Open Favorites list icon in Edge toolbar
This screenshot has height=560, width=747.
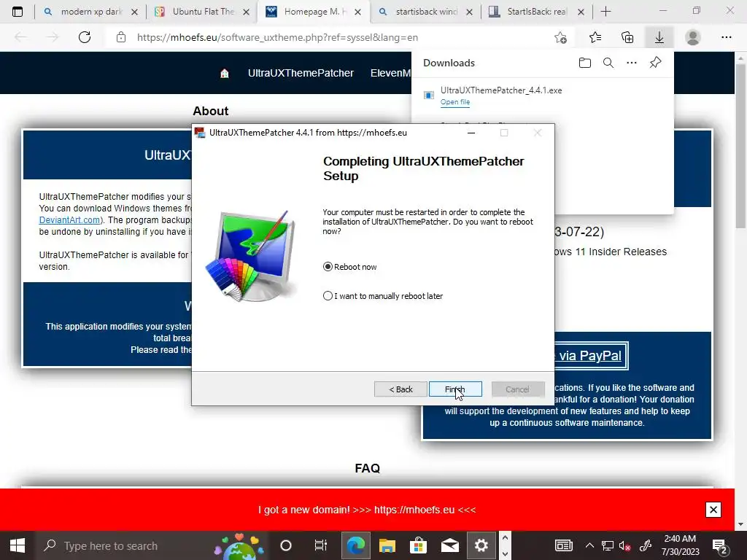coord(595,37)
